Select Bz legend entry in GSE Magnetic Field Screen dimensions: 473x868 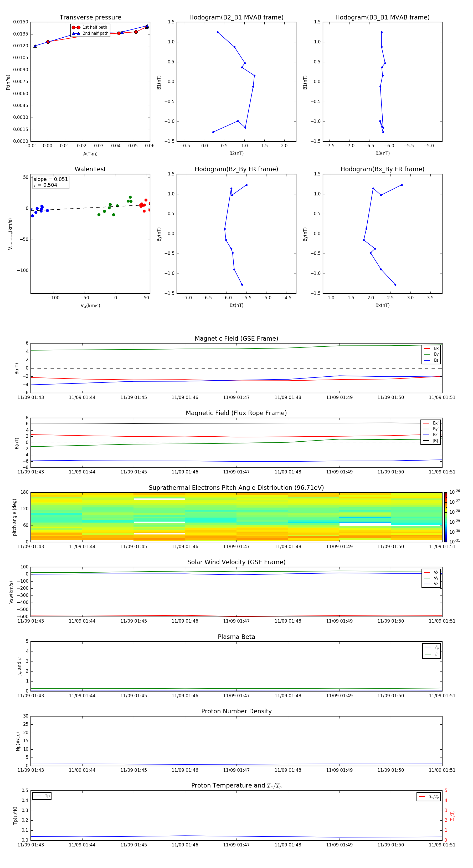coord(431,360)
